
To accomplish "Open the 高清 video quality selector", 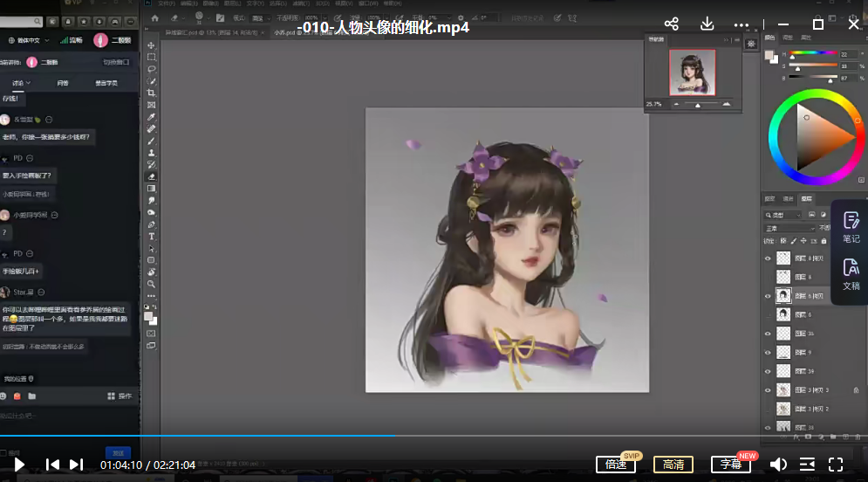I will pyautogui.click(x=673, y=465).
